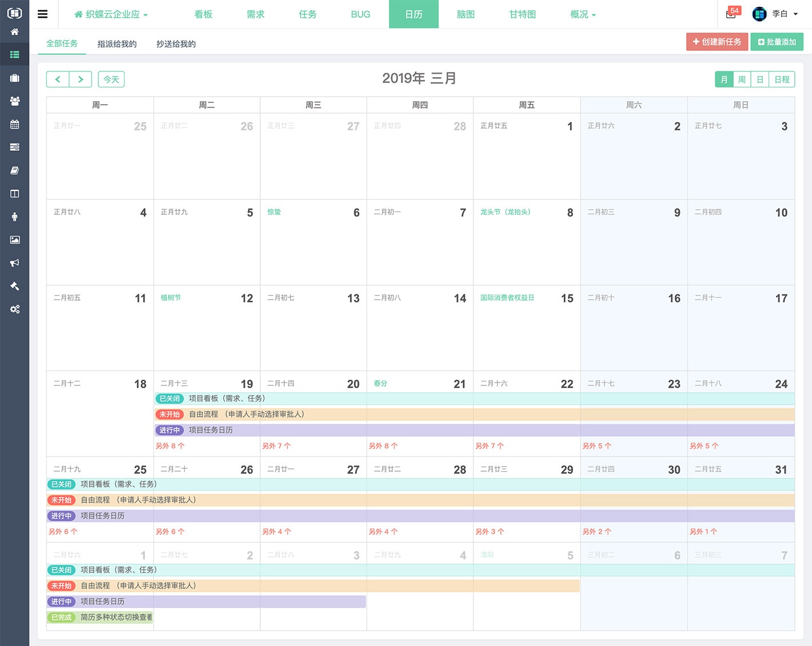Click the user avatar next to 李白
The image size is (812, 646).
point(759,14)
